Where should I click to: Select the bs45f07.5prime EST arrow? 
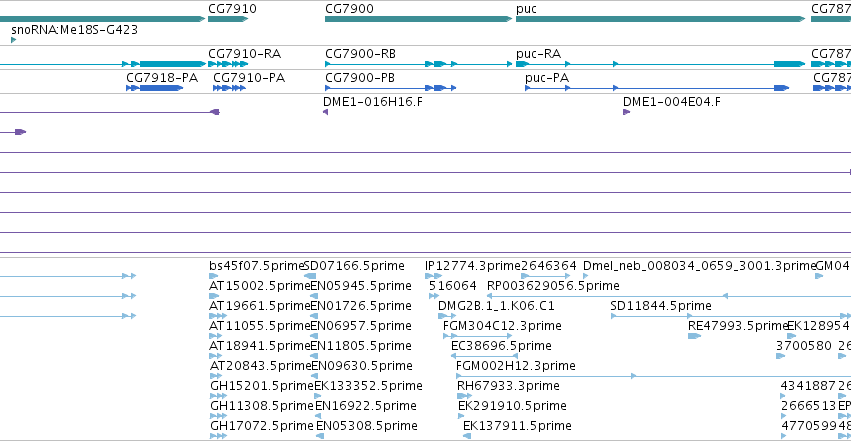coord(214,276)
